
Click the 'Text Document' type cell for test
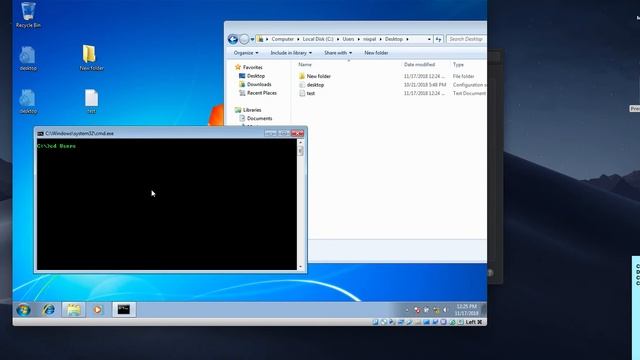pyautogui.click(x=469, y=93)
